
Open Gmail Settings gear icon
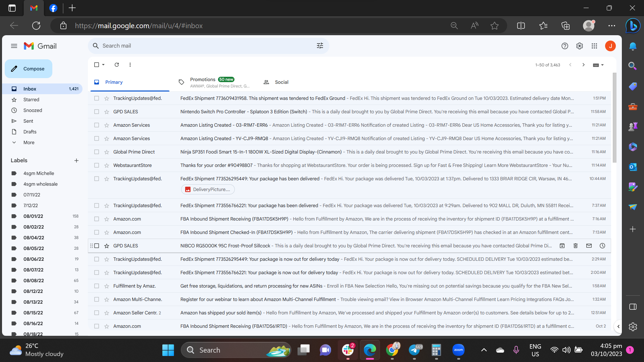pos(580,46)
